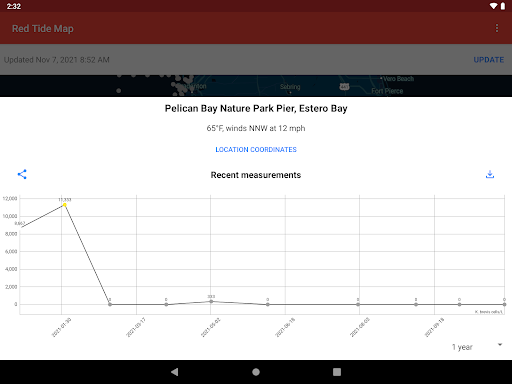Click the Recent measurements heading
Image resolution: width=512 pixels, height=384 pixels.
[x=256, y=175]
